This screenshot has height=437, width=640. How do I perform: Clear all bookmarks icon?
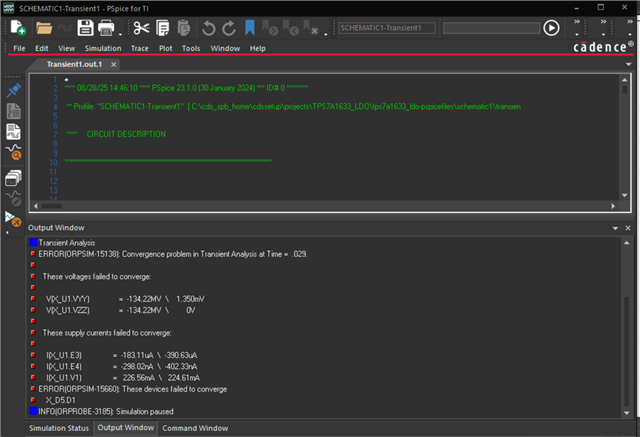[311, 28]
